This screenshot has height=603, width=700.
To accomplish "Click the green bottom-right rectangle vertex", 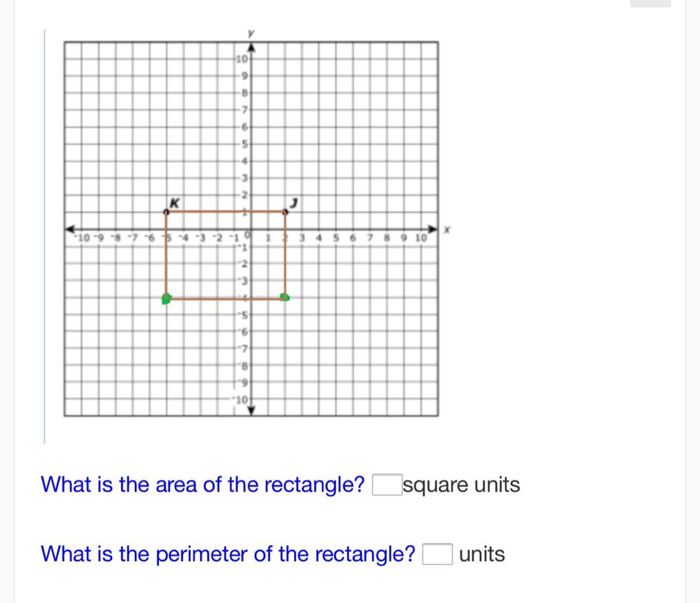I will [x=285, y=297].
